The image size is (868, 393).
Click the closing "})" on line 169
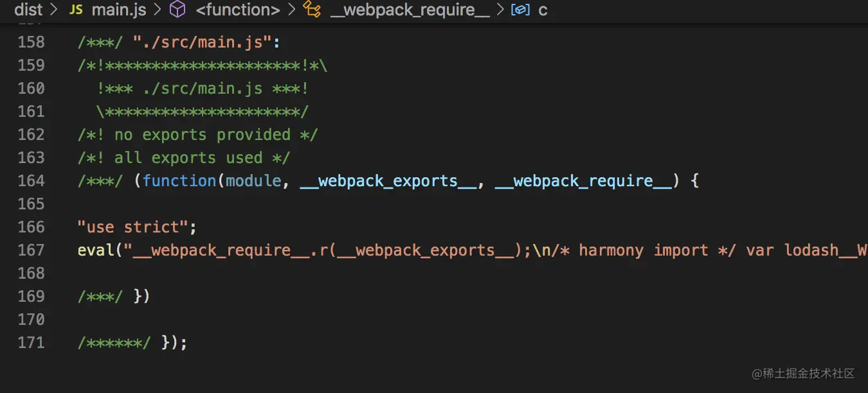[x=142, y=297]
